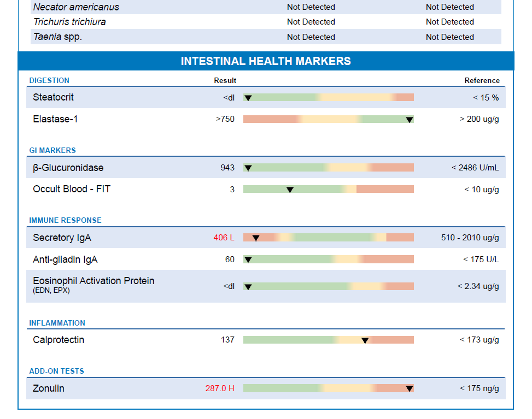The height and width of the screenshot is (419, 532).
Task: Click the Eosinophil Activation Protein range bar
Action: [328, 286]
